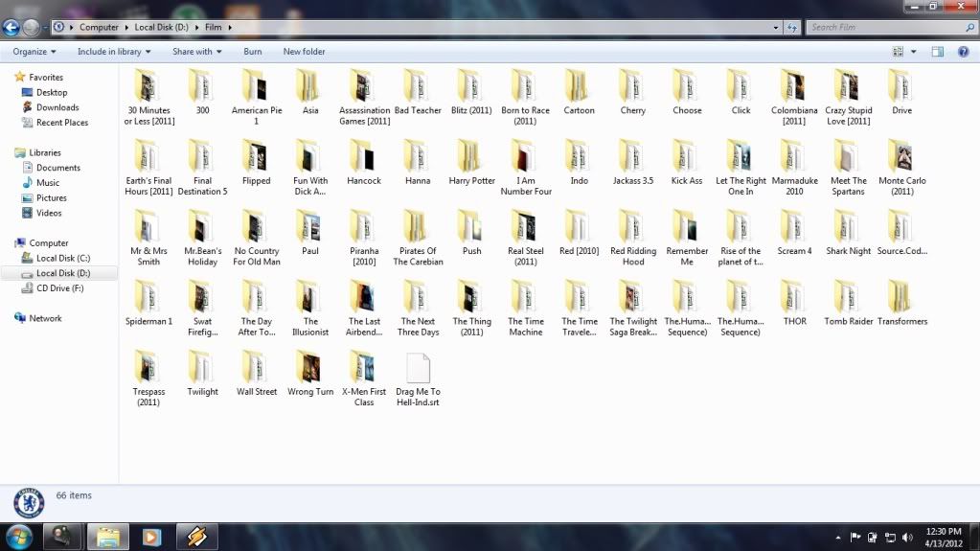Open the Include in library dropdown
Viewport: 980px width, 551px height.
click(x=114, y=52)
